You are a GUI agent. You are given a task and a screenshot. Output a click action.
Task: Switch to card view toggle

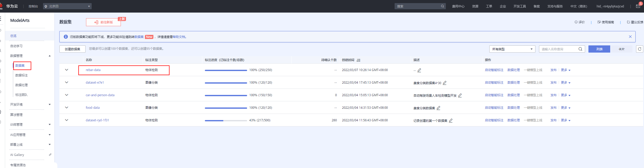621,49
